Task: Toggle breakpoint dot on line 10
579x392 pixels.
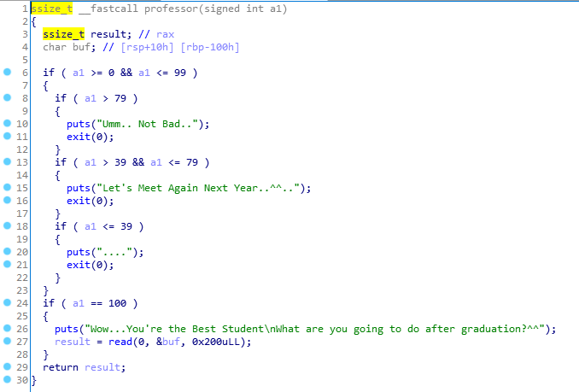Action: (x=7, y=123)
